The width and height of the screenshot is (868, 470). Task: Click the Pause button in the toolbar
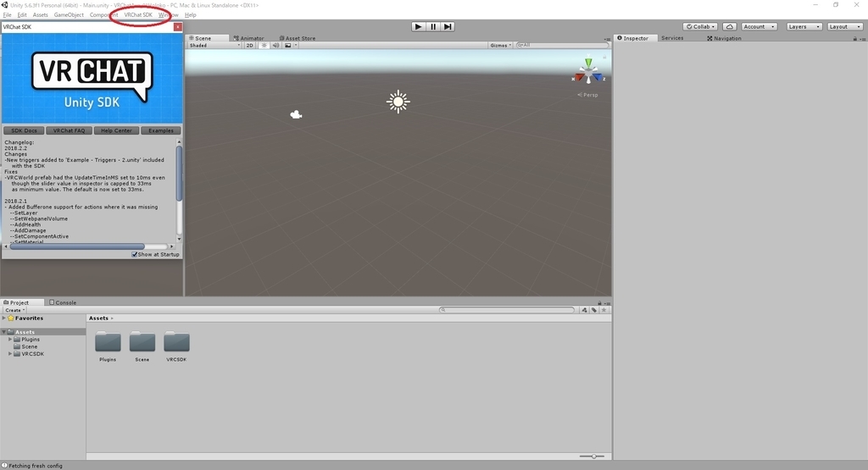click(433, 26)
